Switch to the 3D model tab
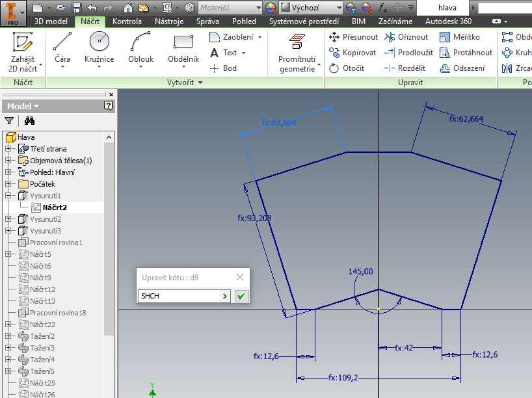 (x=51, y=21)
